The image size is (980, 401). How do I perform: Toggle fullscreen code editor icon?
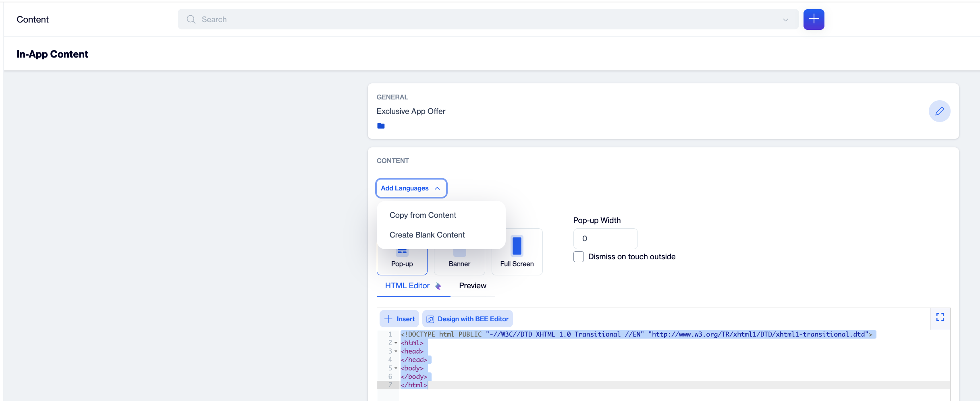pos(940,317)
